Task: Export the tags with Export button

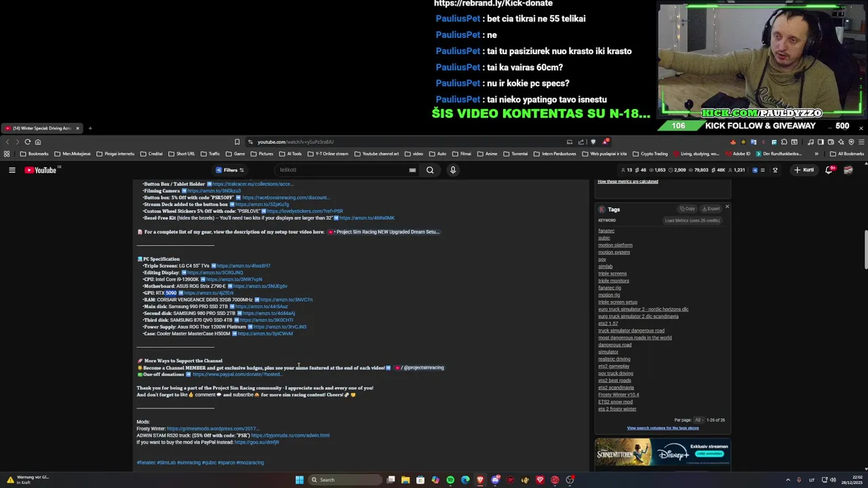Action: [x=711, y=209]
